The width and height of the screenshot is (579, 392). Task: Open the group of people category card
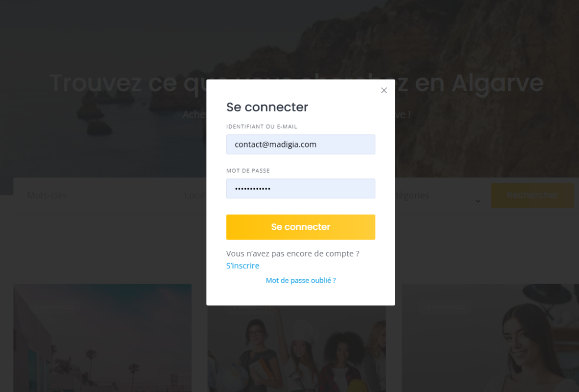click(296, 349)
